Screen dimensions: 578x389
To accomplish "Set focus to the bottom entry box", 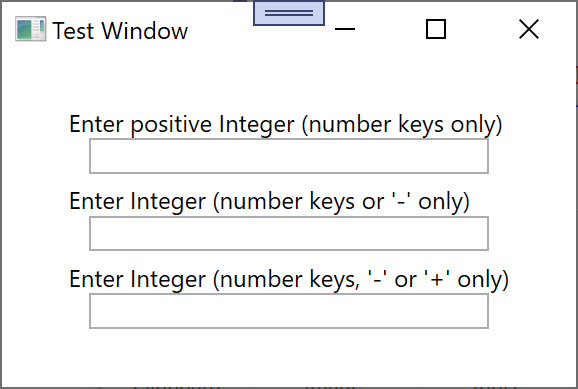I will (289, 311).
